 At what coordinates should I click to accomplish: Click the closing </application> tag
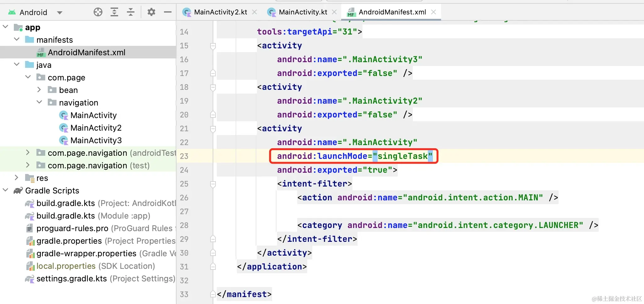272,267
